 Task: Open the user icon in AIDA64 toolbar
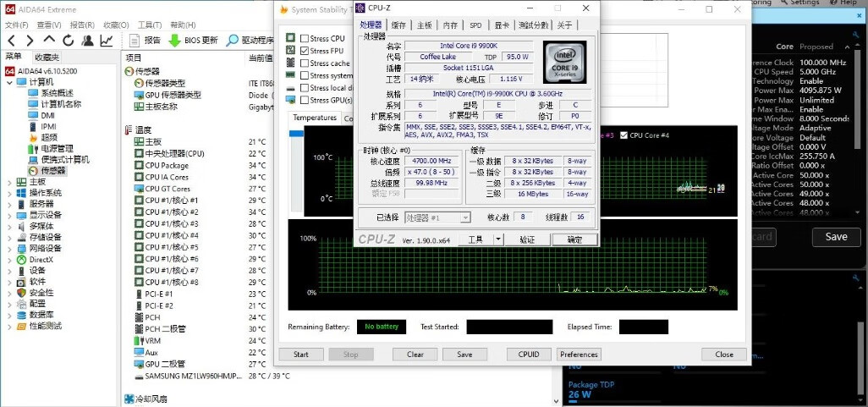(87, 41)
